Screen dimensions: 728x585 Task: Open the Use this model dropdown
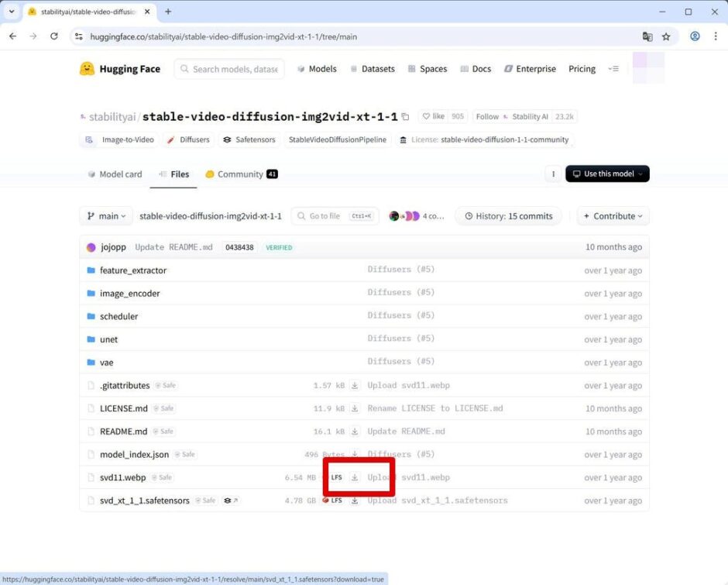coord(607,174)
